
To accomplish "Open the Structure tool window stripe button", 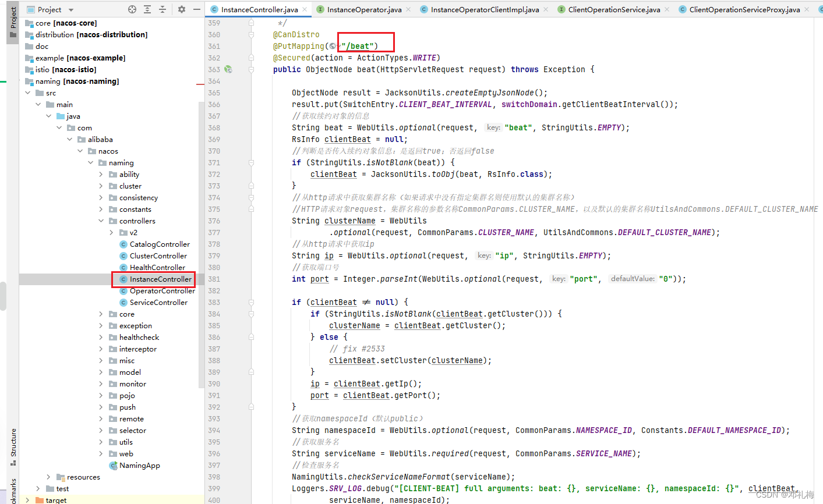I will [x=13, y=447].
